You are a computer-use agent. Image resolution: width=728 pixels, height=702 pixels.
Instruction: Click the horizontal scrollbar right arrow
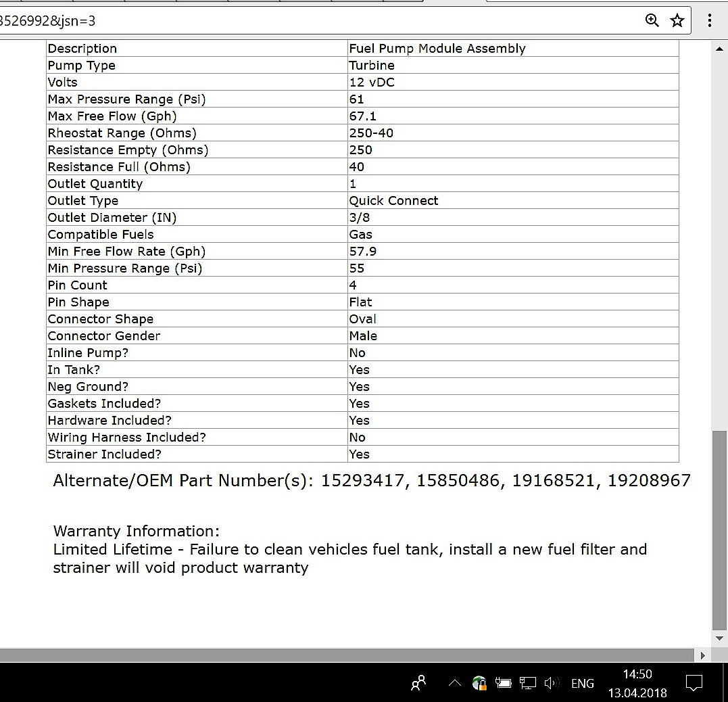[x=702, y=655]
